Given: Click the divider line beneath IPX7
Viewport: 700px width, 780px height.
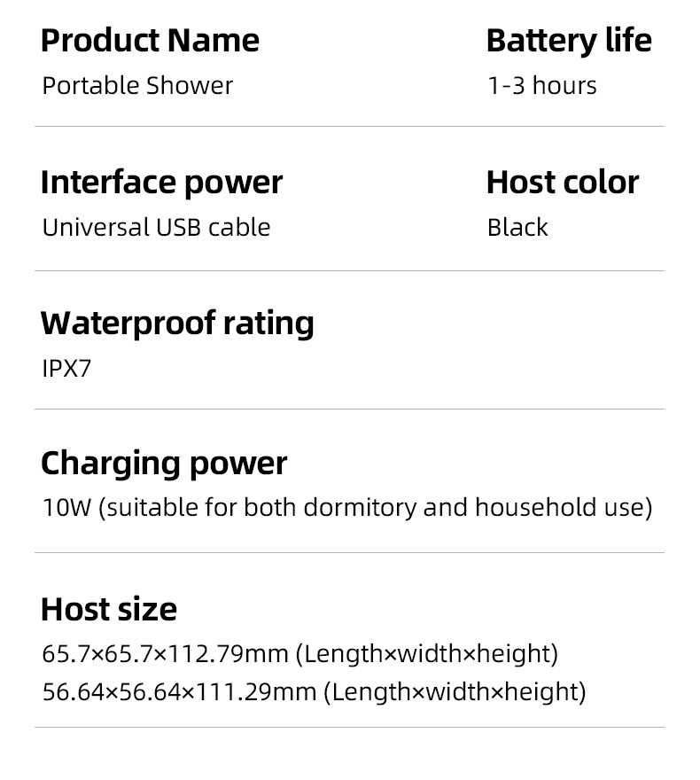Looking at the screenshot, I should coord(349,409).
